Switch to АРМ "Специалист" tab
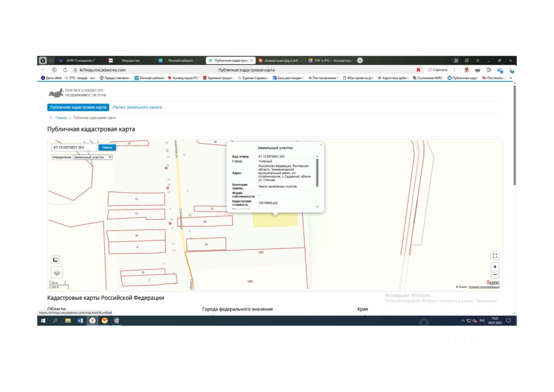 tap(80, 61)
